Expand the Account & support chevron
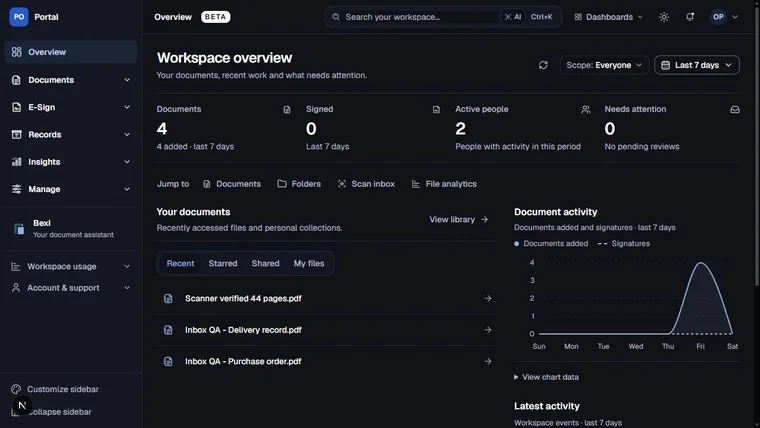 [127, 288]
